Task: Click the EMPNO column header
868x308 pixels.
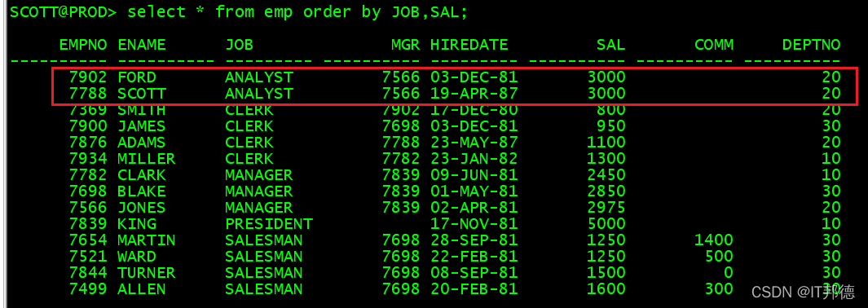Action: click(x=83, y=45)
